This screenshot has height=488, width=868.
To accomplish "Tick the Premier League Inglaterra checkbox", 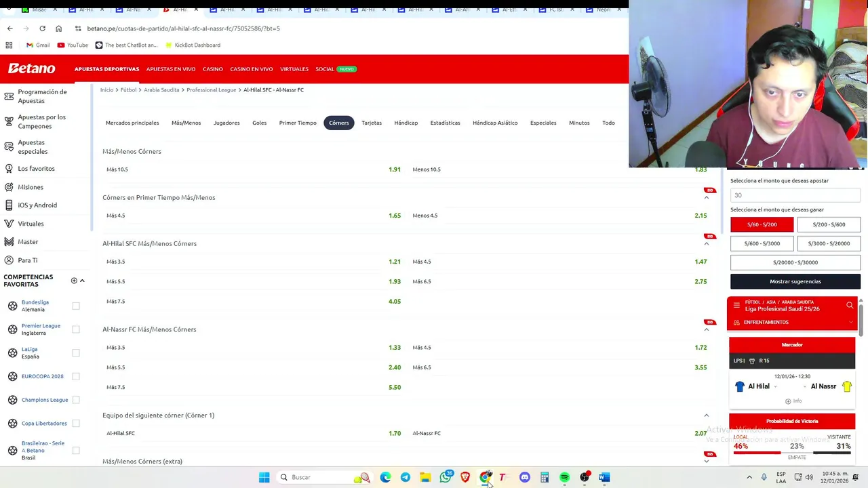I will [x=76, y=329].
